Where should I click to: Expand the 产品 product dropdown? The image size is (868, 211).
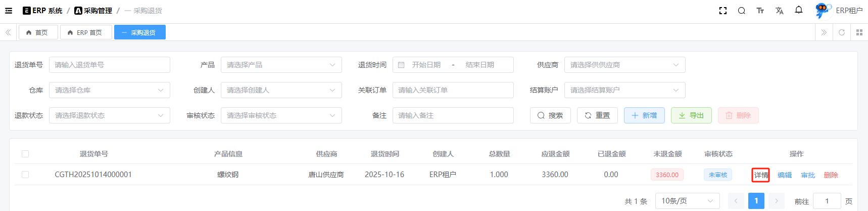point(281,65)
